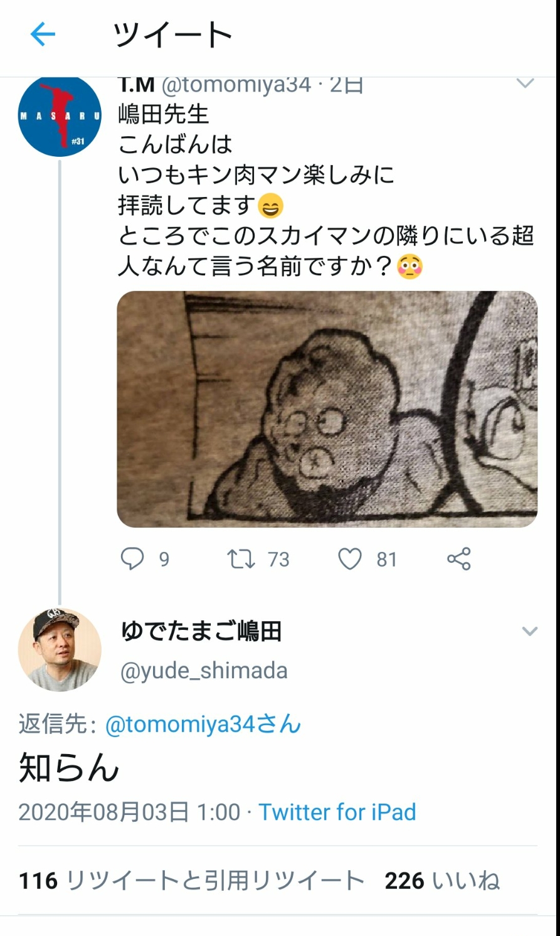Click the share icon
560x936 pixels.
[458, 558]
